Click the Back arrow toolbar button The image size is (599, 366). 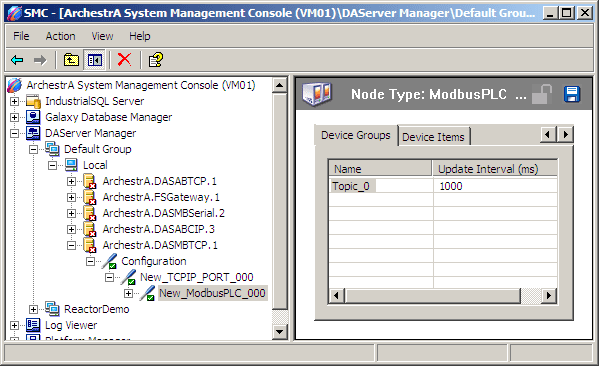pos(18,60)
